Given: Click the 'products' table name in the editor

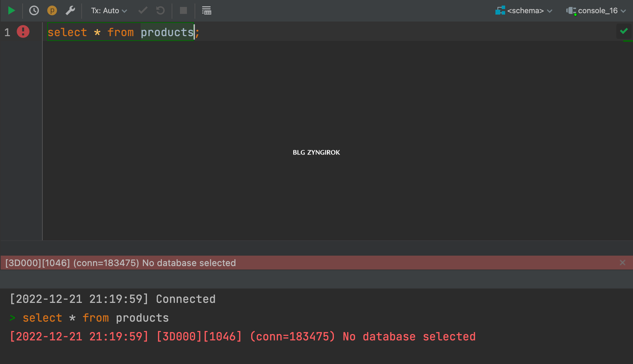Looking at the screenshot, I should click(x=167, y=32).
